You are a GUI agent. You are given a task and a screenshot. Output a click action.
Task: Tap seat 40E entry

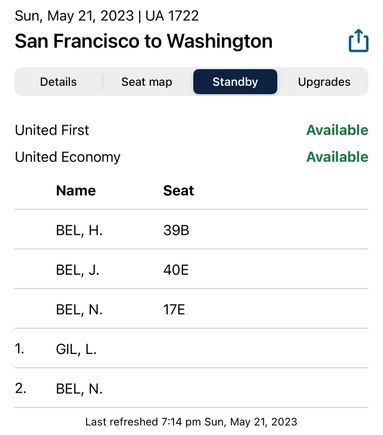(176, 270)
